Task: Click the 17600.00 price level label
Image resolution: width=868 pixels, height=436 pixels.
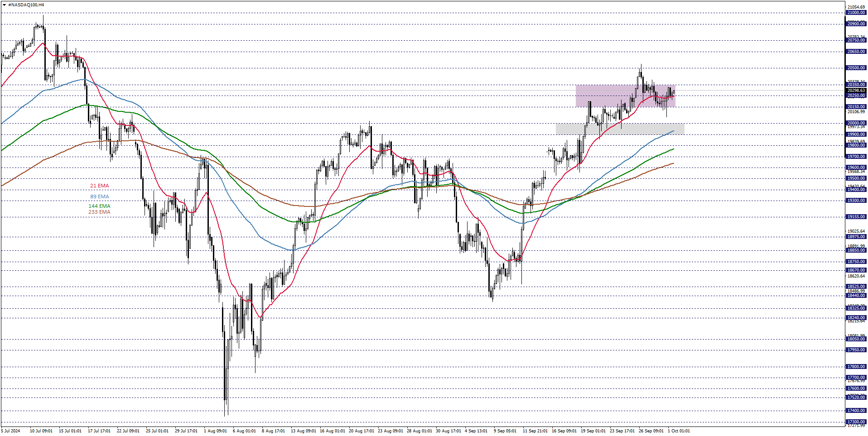Action: (x=856, y=388)
